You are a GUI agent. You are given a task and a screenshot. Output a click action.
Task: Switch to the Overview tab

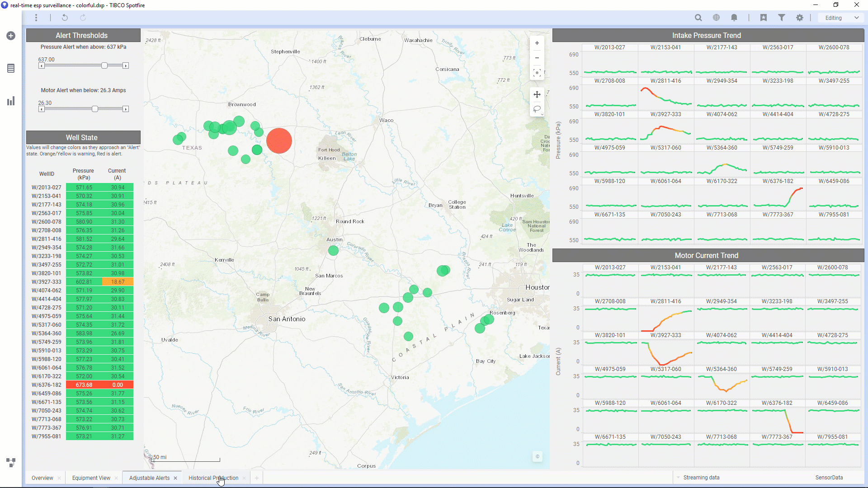[x=42, y=478]
